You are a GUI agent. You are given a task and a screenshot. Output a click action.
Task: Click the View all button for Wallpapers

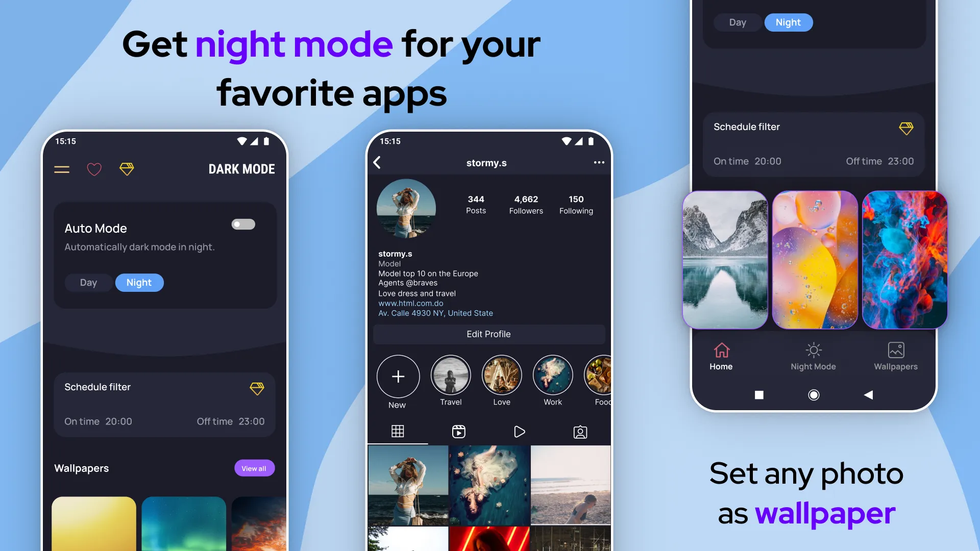pos(254,468)
